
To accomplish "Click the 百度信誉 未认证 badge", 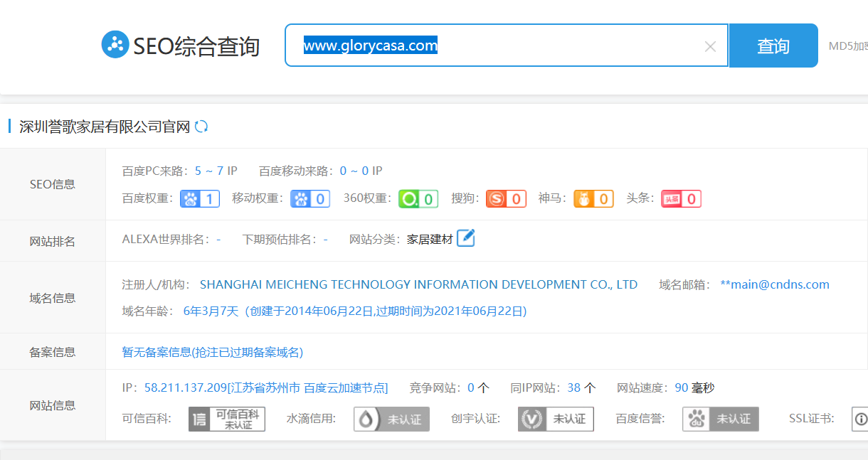I will coord(721,419).
